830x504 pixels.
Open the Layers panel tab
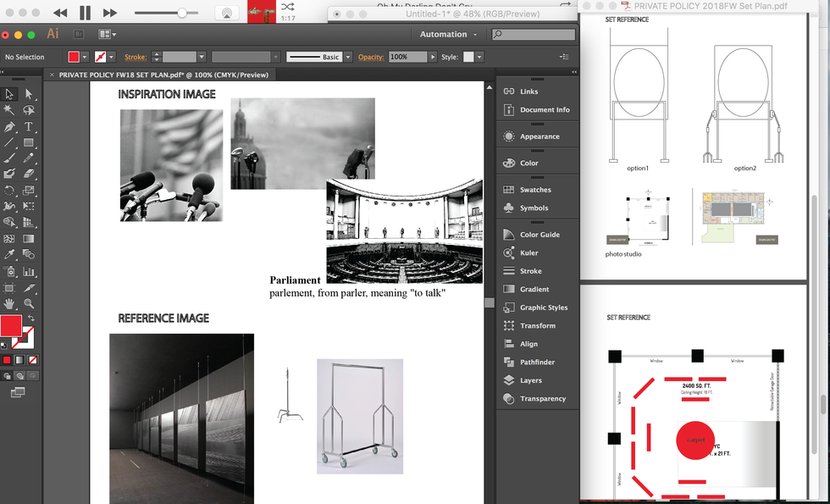(x=530, y=380)
